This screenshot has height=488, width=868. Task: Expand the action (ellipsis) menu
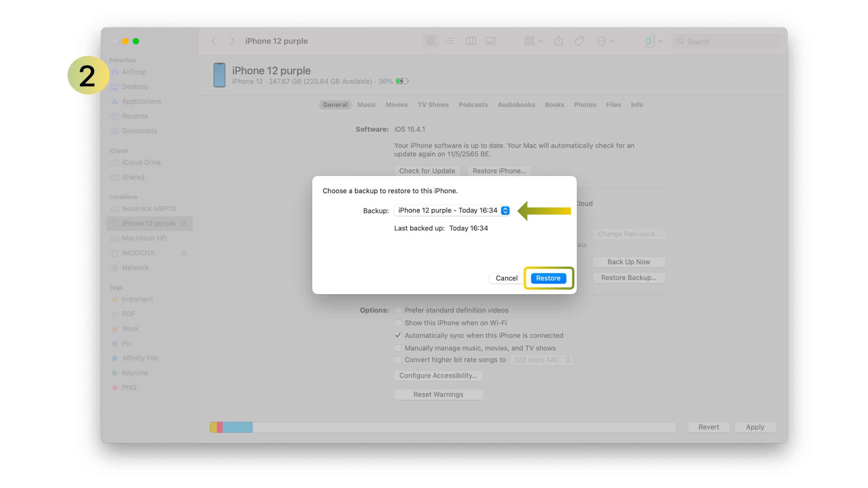tap(605, 41)
